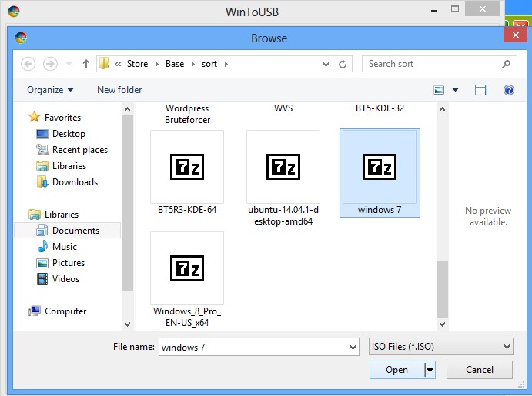Refresh the sort folder view

point(343,64)
